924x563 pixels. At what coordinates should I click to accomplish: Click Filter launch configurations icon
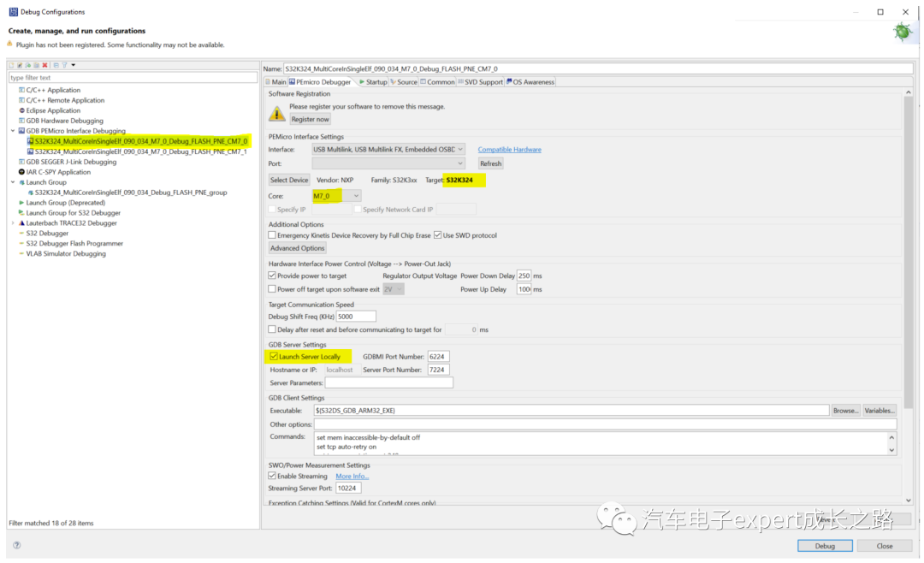coord(65,65)
